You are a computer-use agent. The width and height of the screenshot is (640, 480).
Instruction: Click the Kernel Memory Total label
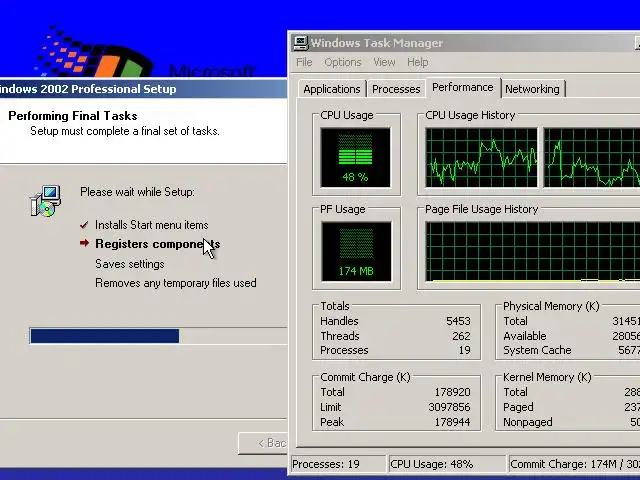tap(516, 392)
